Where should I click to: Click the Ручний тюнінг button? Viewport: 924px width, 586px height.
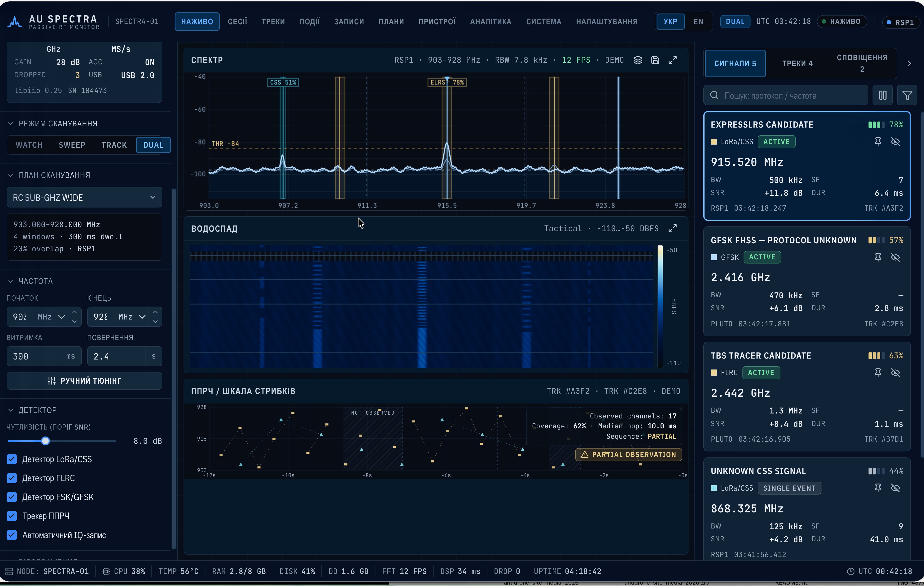pos(84,381)
